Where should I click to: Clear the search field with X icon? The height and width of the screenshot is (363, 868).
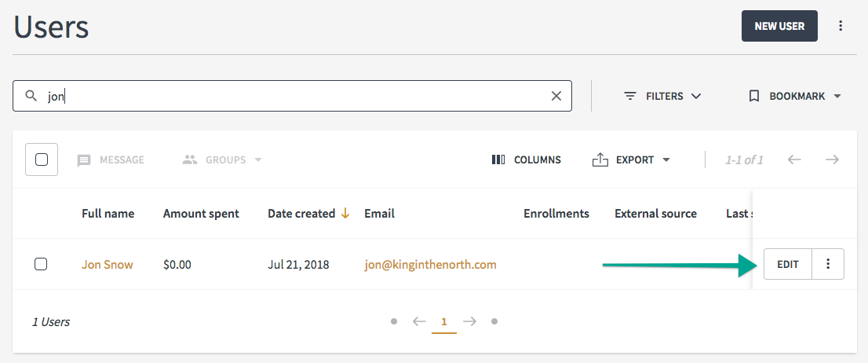(556, 96)
